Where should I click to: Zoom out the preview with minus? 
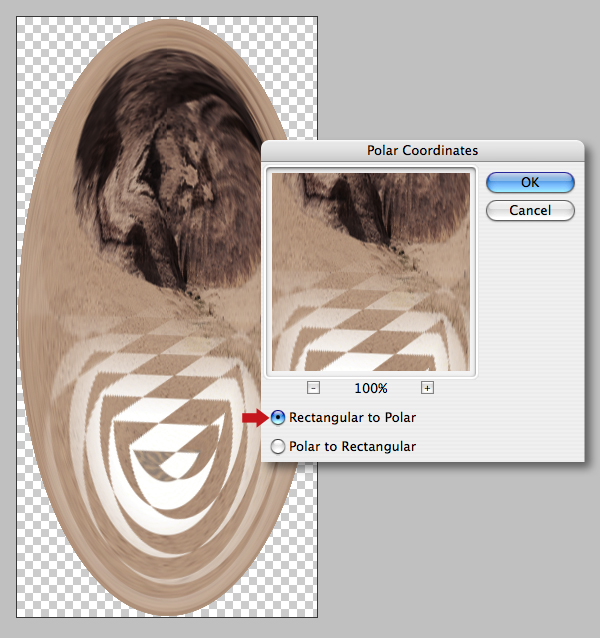[313, 388]
